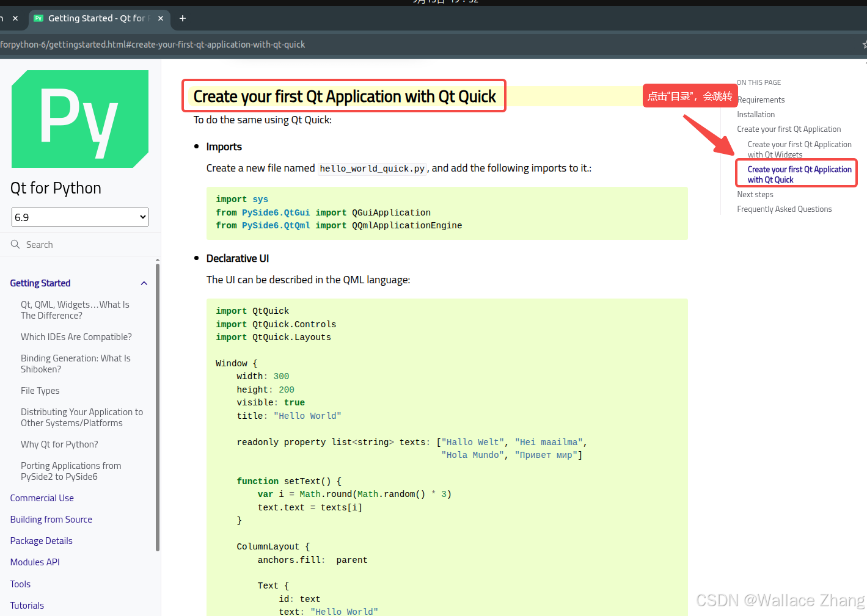Click the 'Qt for Python' title text

click(x=56, y=188)
